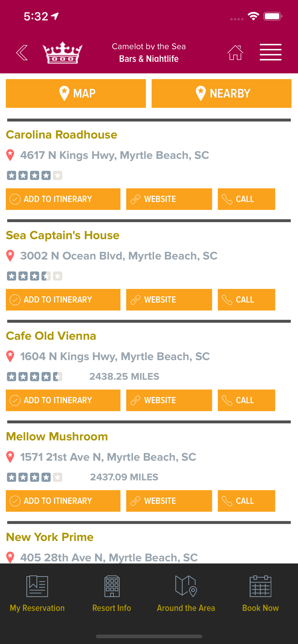Open the hamburger menu
Image resolution: width=298 pixels, height=644 pixels.
click(270, 52)
